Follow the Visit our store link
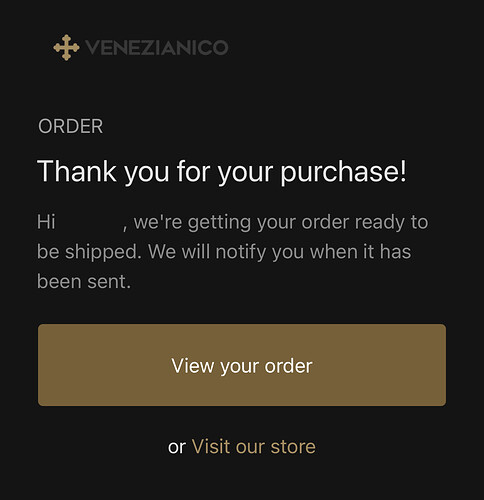 [x=253, y=447]
